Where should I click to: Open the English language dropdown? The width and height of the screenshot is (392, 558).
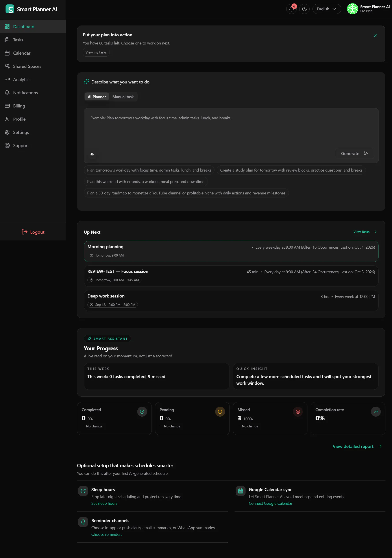(327, 9)
